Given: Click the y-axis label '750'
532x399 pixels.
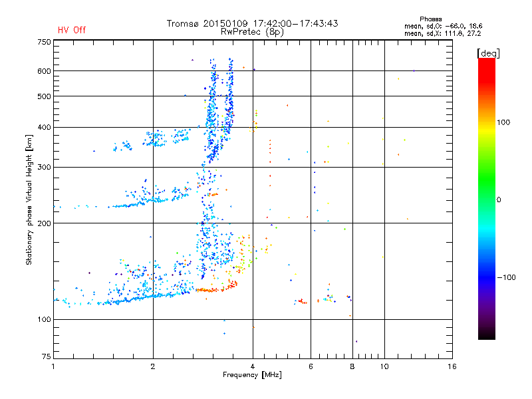Looking at the screenshot, I should pyautogui.click(x=44, y=42).
